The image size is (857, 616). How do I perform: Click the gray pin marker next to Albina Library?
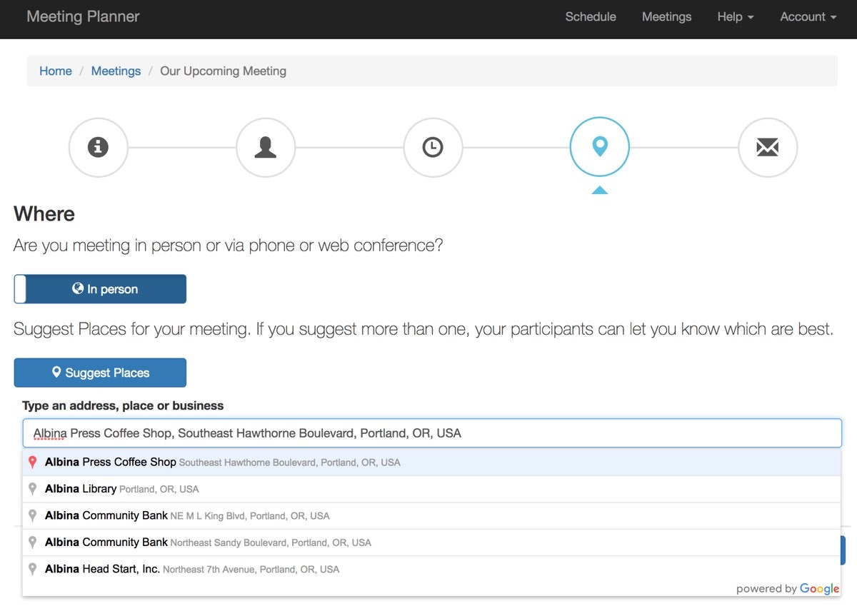point(32,488)
